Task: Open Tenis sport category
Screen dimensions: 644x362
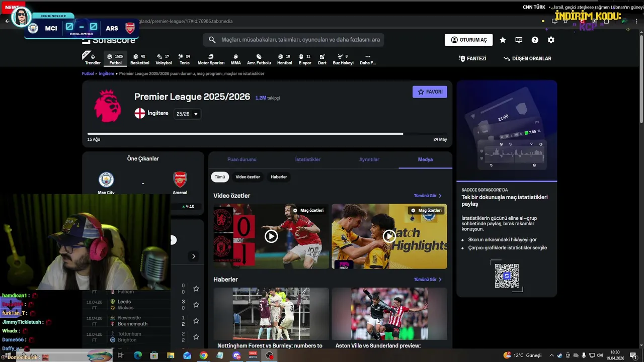Action: 185,59
